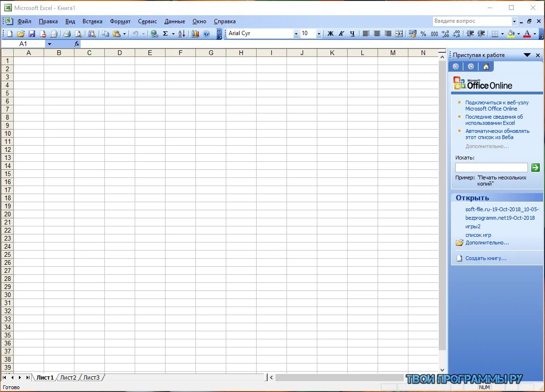Open the Формат menu

tap(120, 21)
